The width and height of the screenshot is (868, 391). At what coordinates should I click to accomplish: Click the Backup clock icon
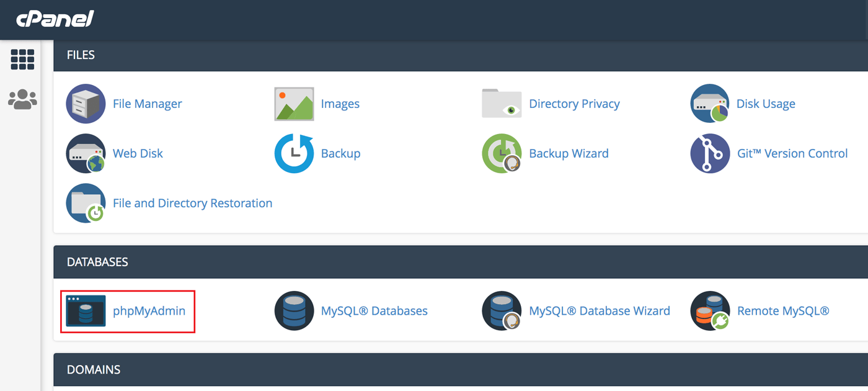coord(294,153)
